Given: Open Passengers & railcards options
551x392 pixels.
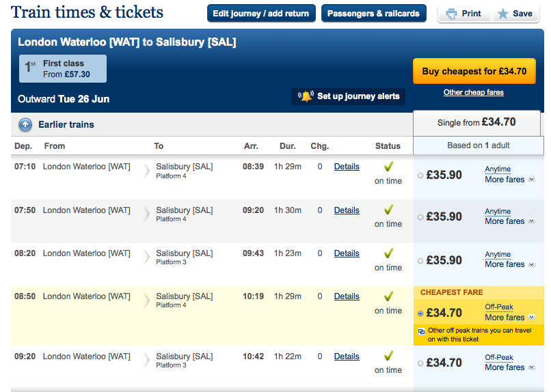Looking at the screenshot, I should (x=373, y=14).
